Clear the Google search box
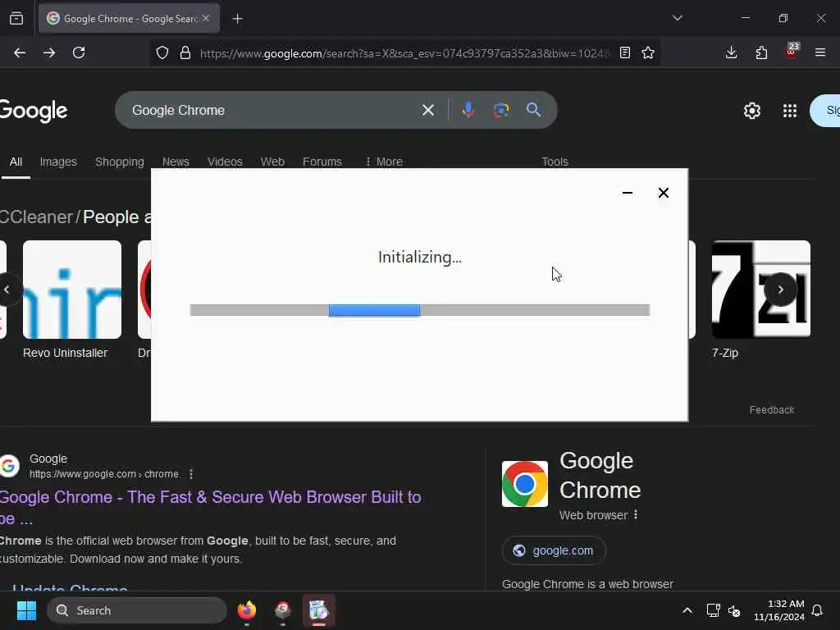 pos(428,111)
